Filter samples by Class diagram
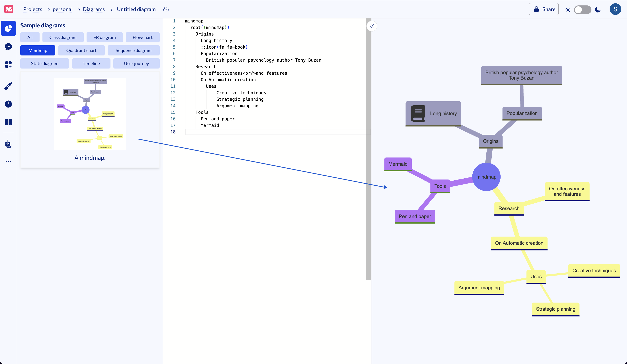 point(63,37)
